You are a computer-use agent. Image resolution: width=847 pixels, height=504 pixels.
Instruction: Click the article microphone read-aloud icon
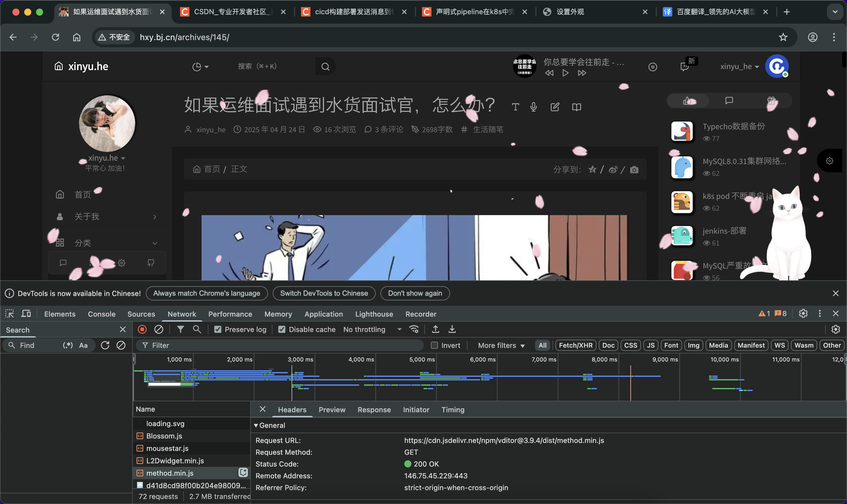tap(534, 107)
